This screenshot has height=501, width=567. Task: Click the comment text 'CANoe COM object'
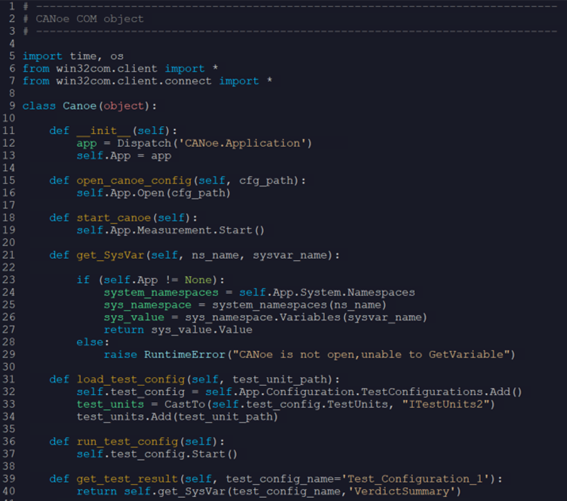pos(89,19)
